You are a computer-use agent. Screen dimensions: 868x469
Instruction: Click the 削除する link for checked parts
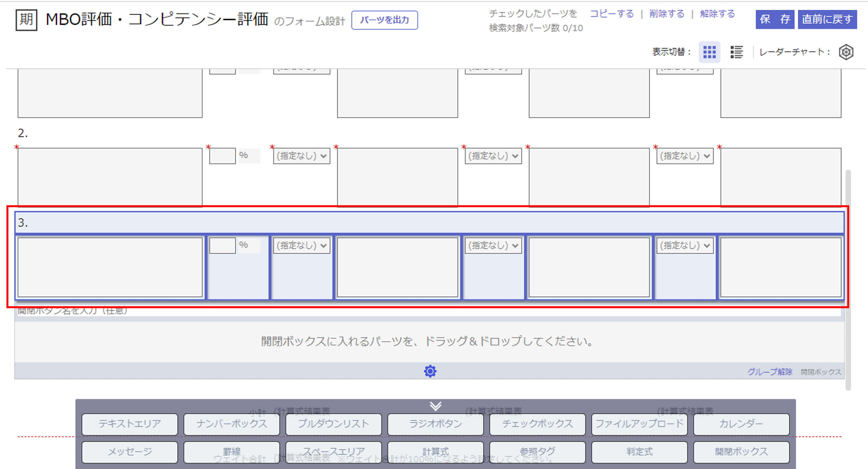click(666, 14)
